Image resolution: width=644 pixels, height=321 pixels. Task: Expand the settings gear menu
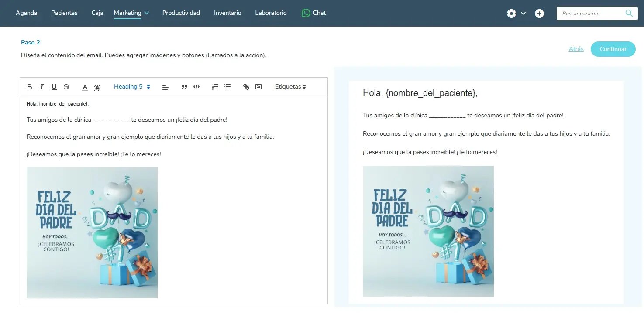coord(516,14)
